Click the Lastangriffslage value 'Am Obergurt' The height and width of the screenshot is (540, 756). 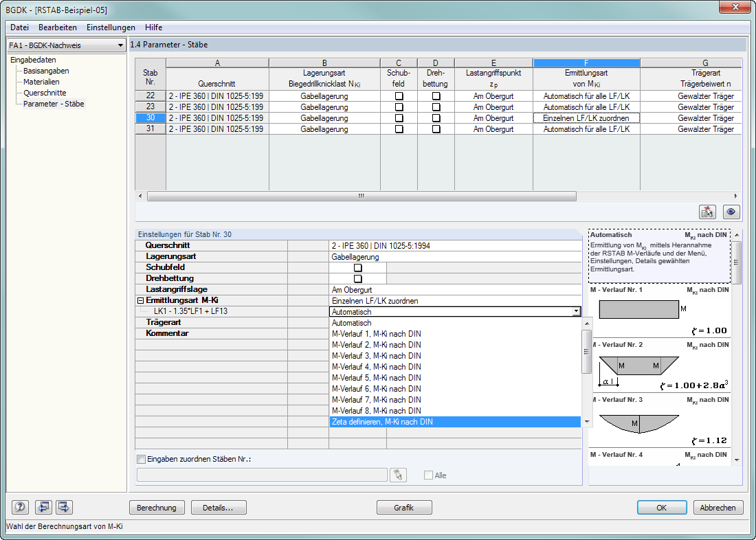[455, 290]
